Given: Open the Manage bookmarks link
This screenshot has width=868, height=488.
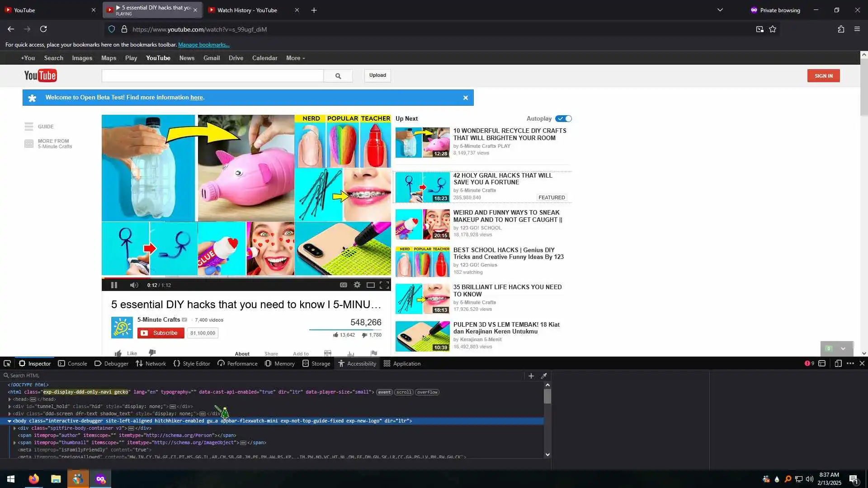Looking at the screenshot, I should click(x=203, y=45).
